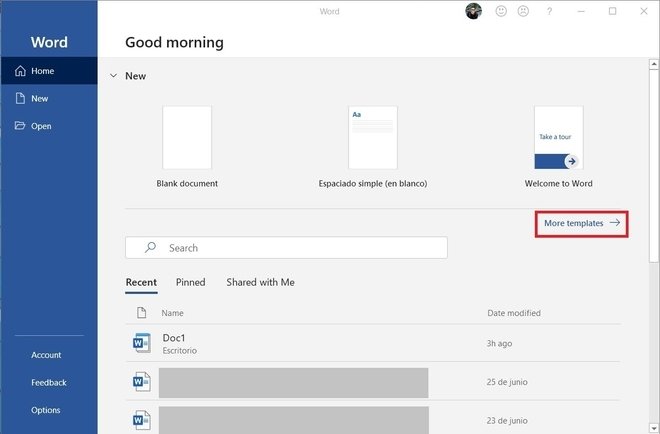Minimize the Word window
Image resolution: width=660 pixels, height=434 pixels.
[x=581, y=11]
